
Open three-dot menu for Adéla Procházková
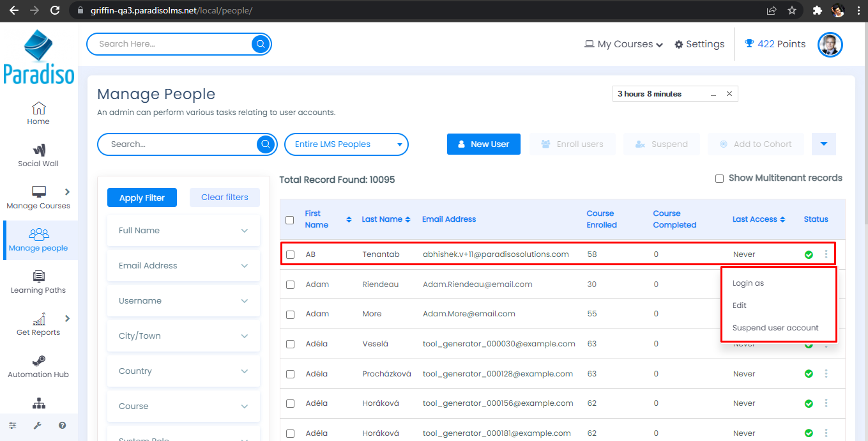point(826,373)
